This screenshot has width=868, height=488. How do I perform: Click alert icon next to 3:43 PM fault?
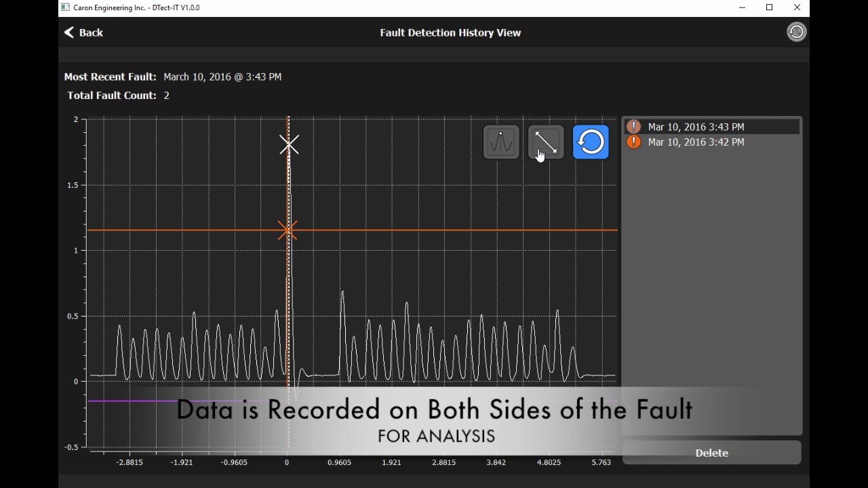[x=633, y=127]
